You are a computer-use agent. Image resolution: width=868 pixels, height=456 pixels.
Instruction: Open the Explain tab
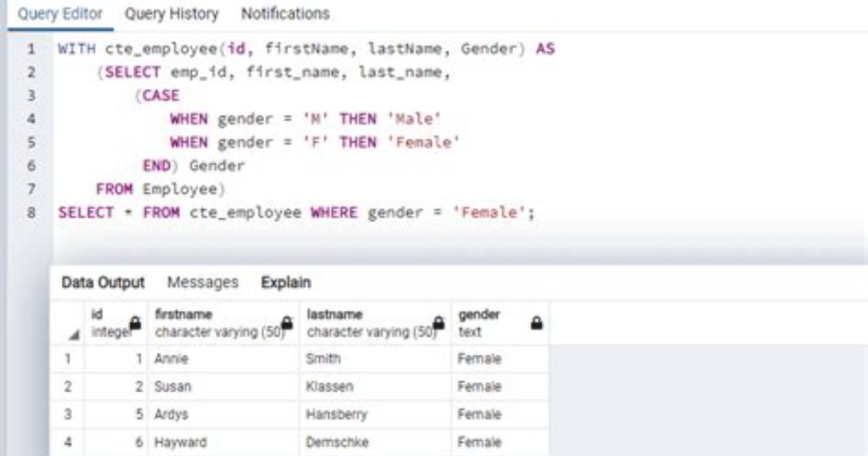click(286, 282)
